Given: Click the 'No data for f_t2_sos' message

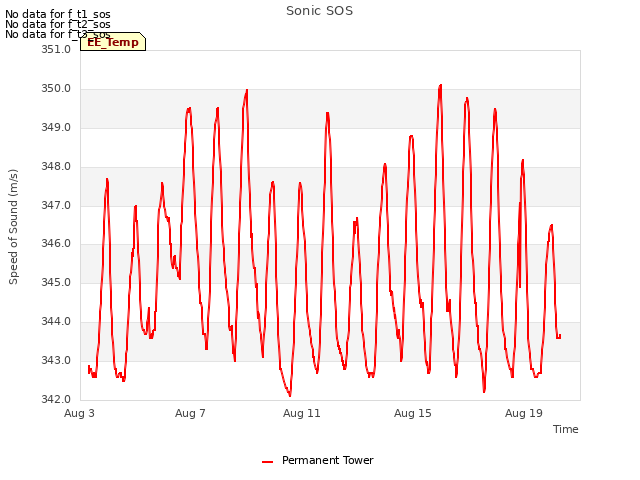Looking at the screenshot, I should pos(58,24).
